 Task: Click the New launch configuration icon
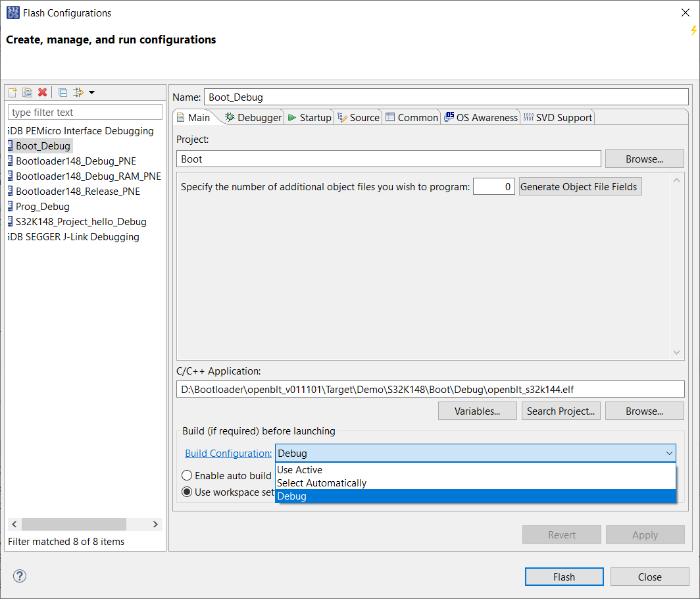click(x=12, y=93)
